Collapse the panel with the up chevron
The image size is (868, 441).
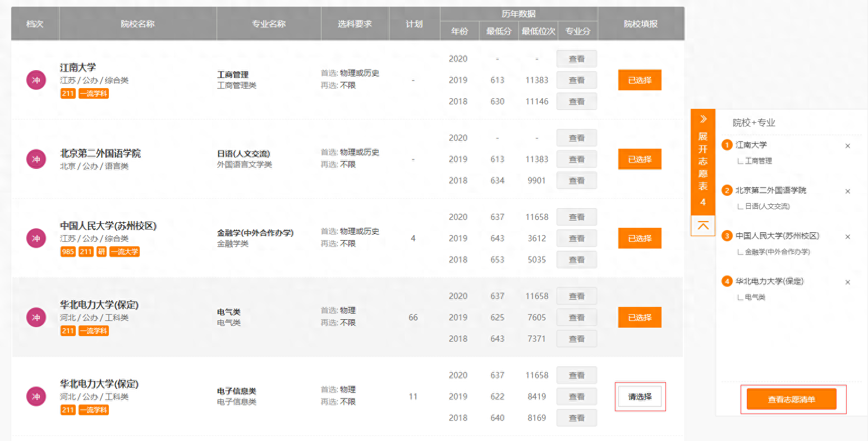tap(702, 226)
